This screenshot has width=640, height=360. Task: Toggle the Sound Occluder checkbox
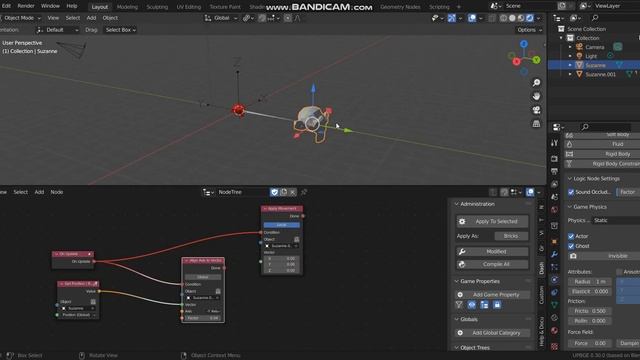(x=571, y=192)
